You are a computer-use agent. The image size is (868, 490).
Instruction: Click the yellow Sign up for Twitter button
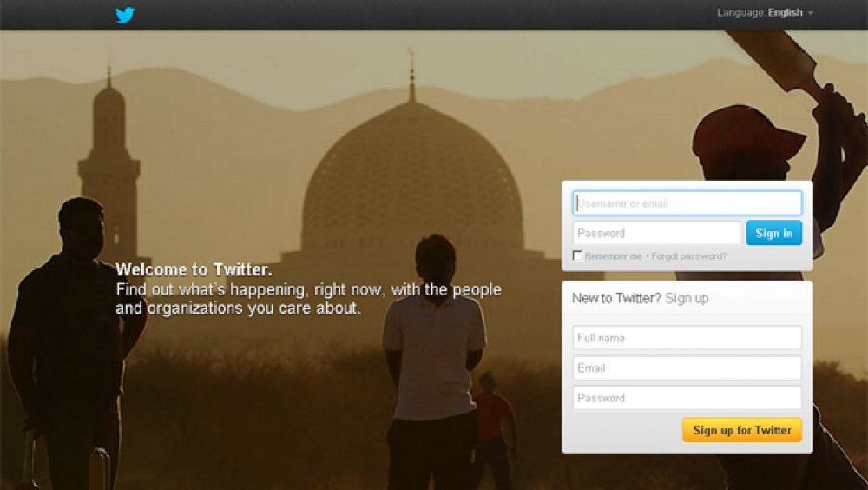click(742, 430)
